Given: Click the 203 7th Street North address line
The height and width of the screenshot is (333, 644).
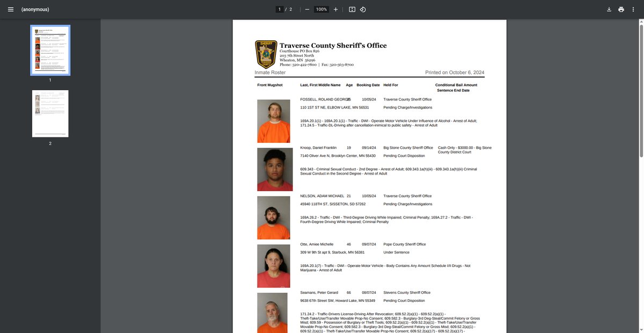Looking at the screenshot, I should coord(297,55).
